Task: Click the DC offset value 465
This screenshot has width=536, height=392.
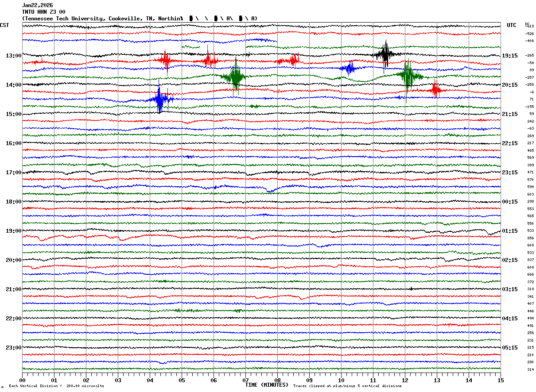Action: pyautogui.click(x=530, y=150)
